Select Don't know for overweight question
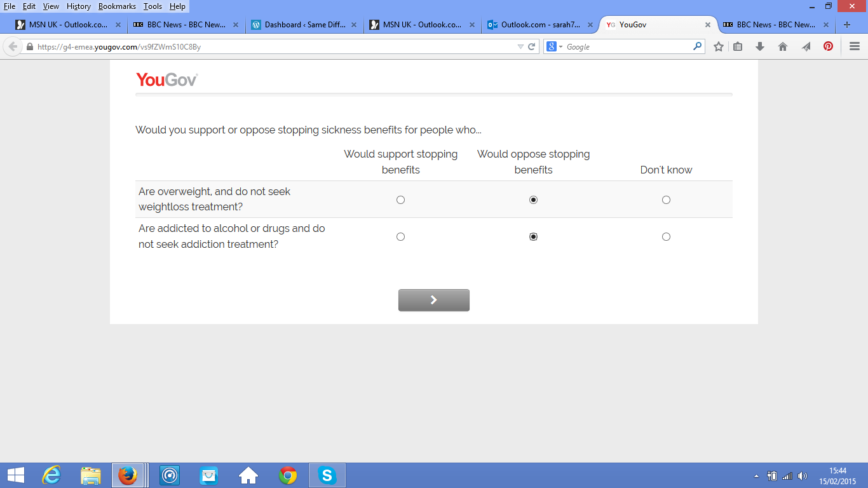The height and width of the screenshot is (488, 868). click(666, 200)
